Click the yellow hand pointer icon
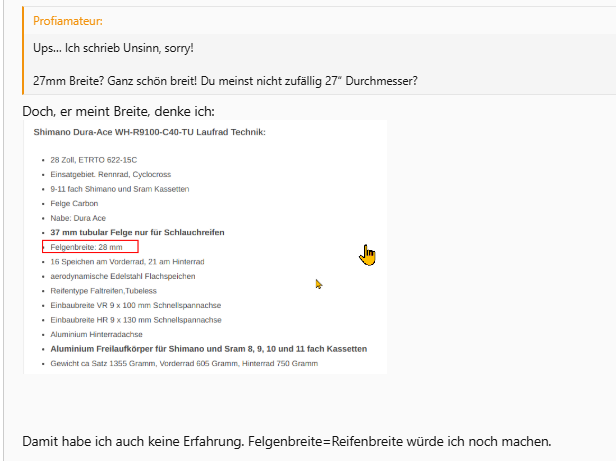The height and width of the screenshot is (461, 616). (367, 255)
